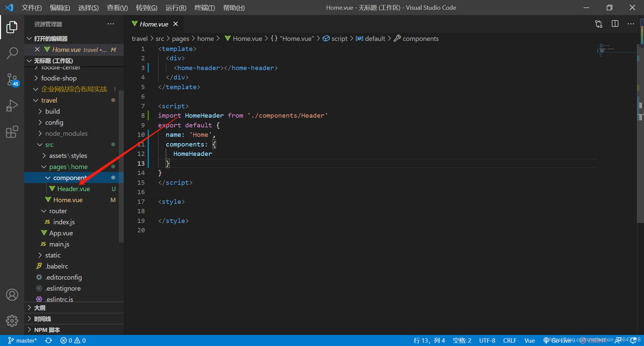Open the .babelrc file
The height and width of the screenshot is (346, 644).
coord(74,266)
